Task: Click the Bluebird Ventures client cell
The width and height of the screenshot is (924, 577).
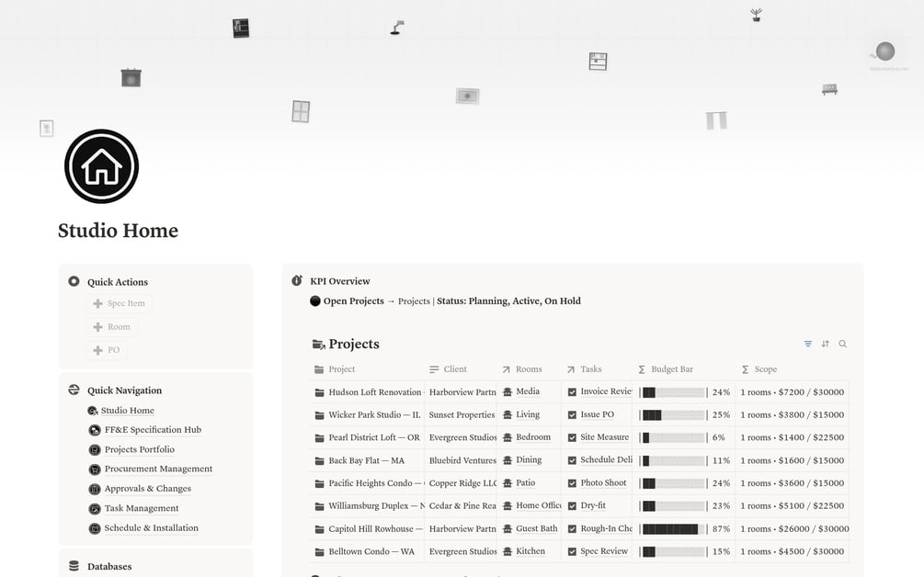Action: pos(462,460)
